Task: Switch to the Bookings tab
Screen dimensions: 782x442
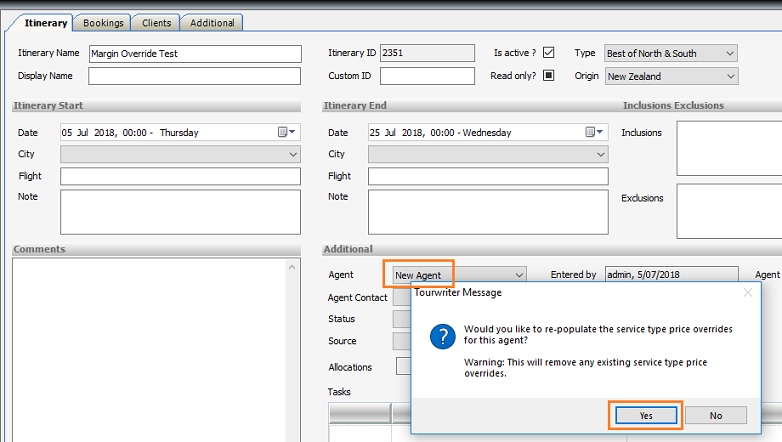Action: (x=103, y=22)
